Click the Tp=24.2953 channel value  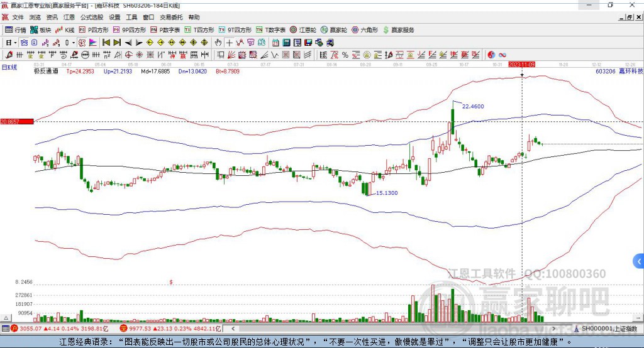click(80, 72)
